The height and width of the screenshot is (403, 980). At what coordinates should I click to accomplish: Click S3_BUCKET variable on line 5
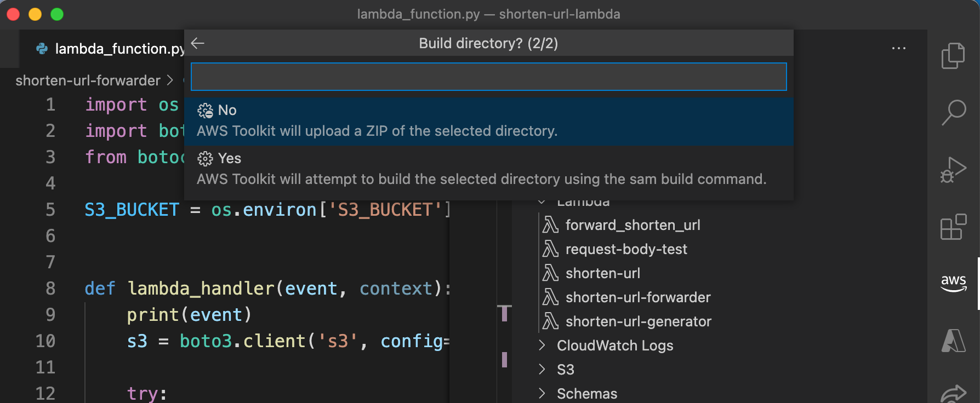click(x=132, y=210)
